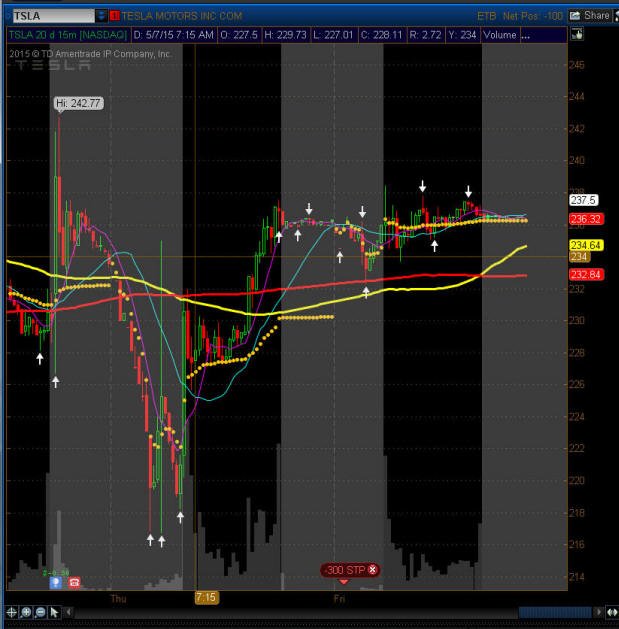Cancel the -300 STP order with X

[x=373, y=569]
